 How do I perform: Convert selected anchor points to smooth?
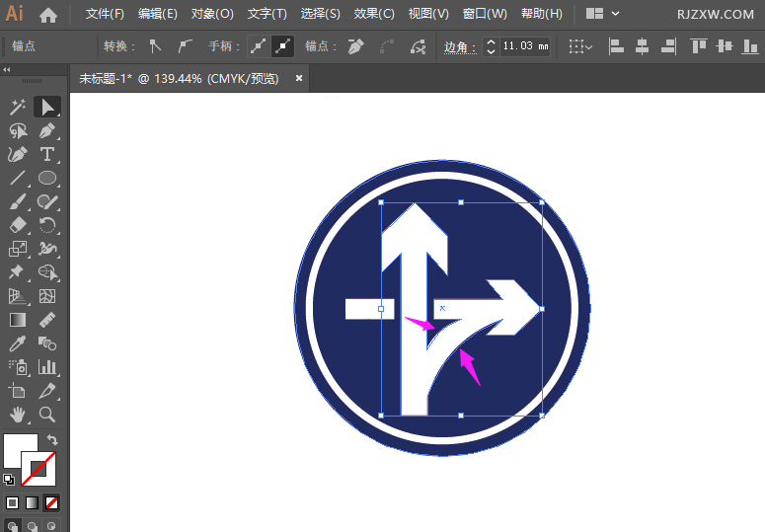(185, 46)
